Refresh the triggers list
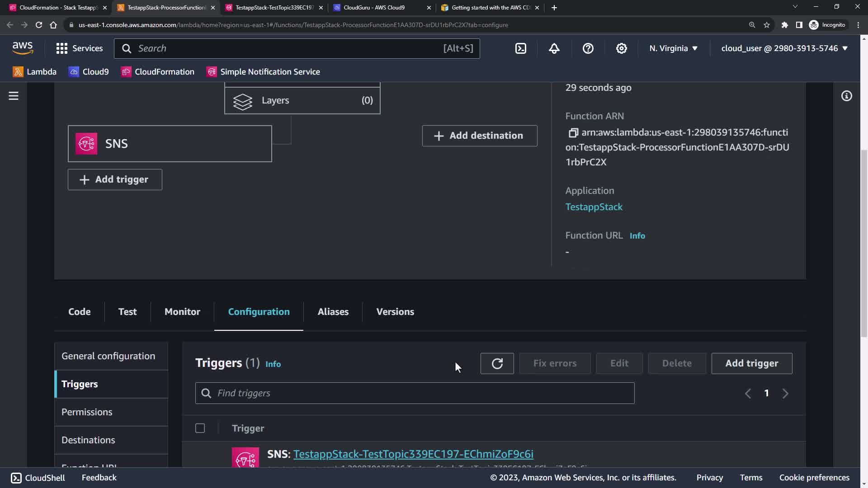Screen dimensions: 868x488 pyautogui.click(x=497, y=364)
